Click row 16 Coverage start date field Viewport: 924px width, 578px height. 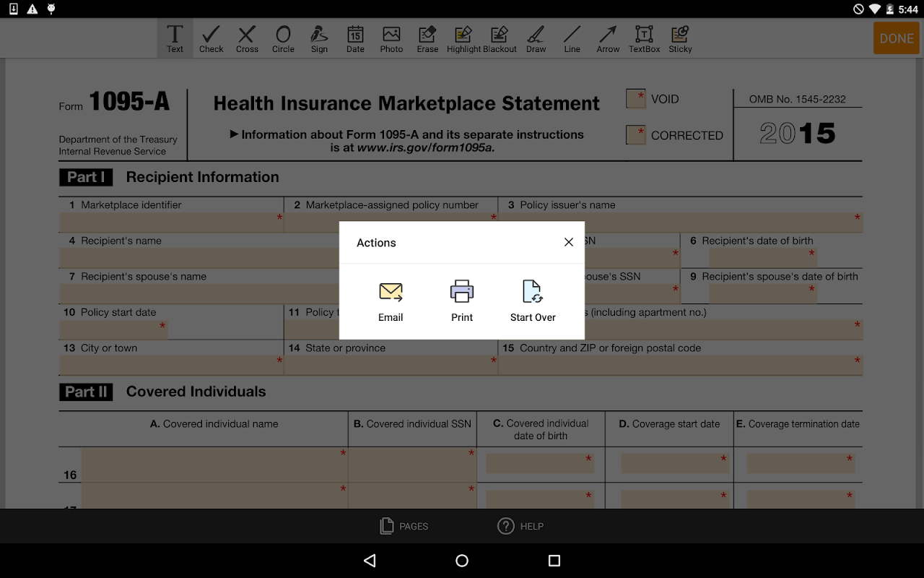tap(675, 464)
